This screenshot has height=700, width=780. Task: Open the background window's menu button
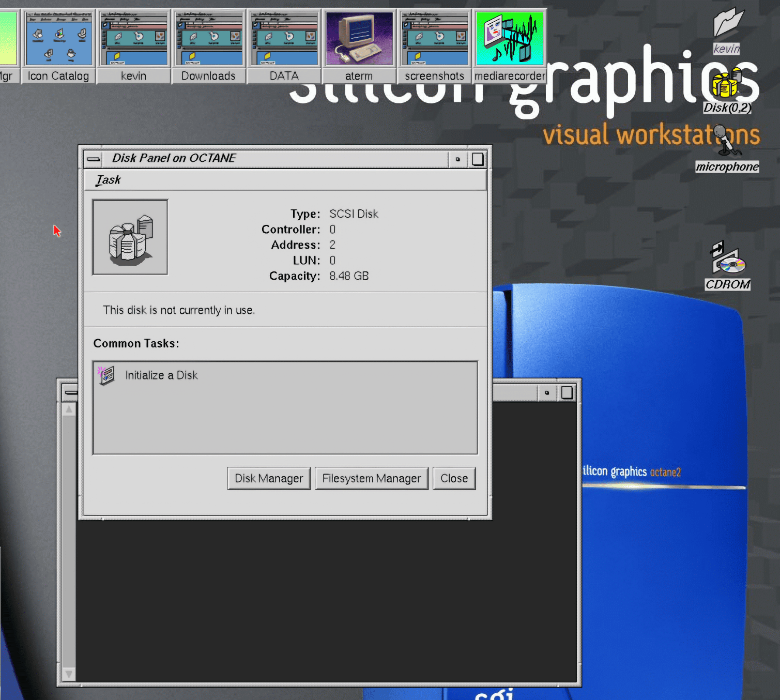coord(70,393)
